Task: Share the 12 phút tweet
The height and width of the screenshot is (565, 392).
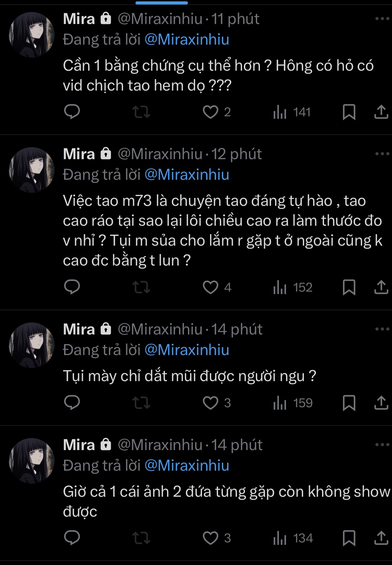Action: (381, 287)
